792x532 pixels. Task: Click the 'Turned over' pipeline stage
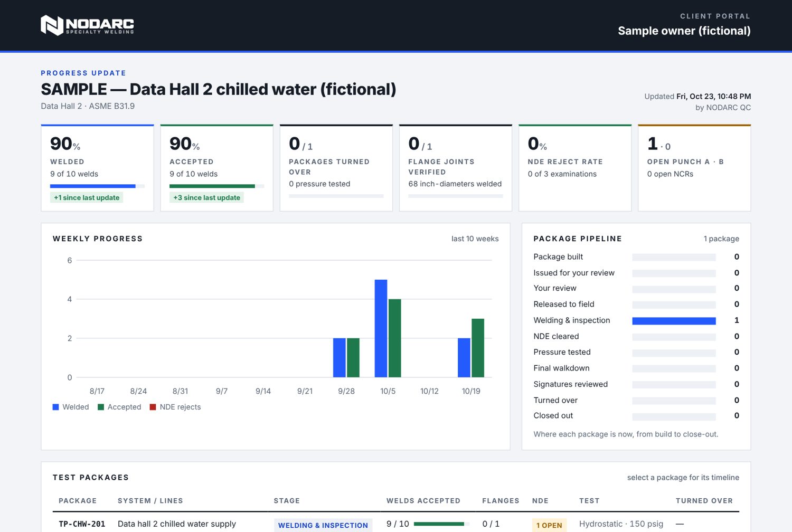pyautogui.click(x=636, y=400)
